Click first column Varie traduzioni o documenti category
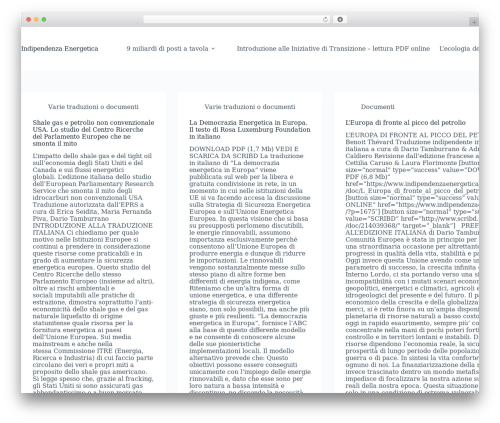Image resolution: width=500 pixels, height=423 pixels. pos(93,107)
